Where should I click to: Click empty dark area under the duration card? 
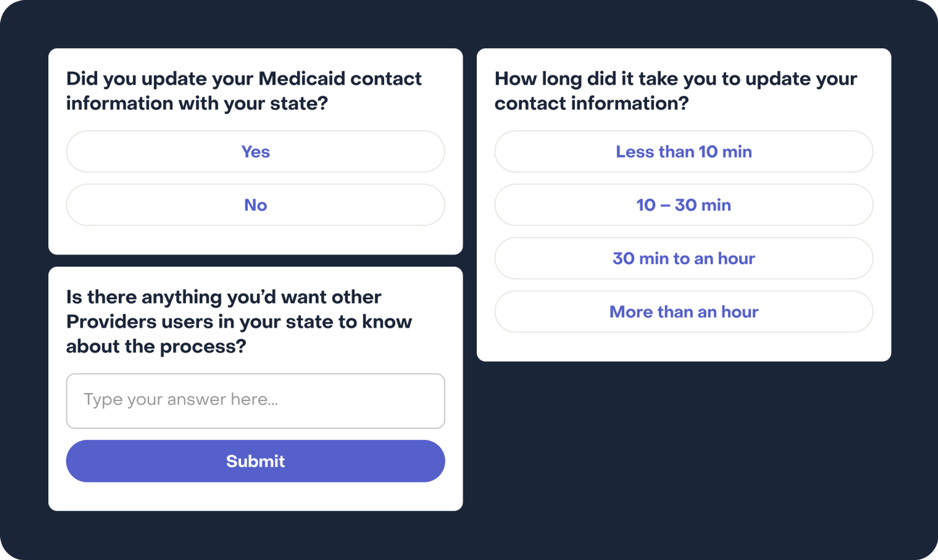(683, 445)
